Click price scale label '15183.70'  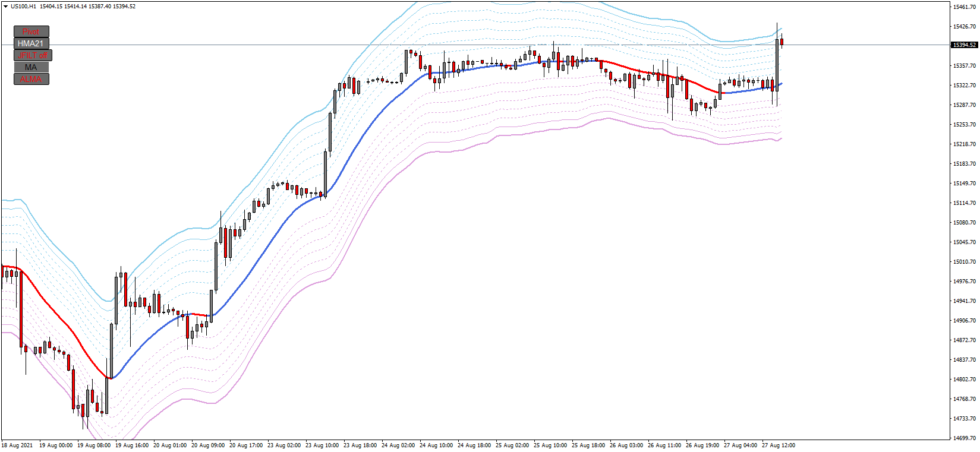tap(965, 164)
